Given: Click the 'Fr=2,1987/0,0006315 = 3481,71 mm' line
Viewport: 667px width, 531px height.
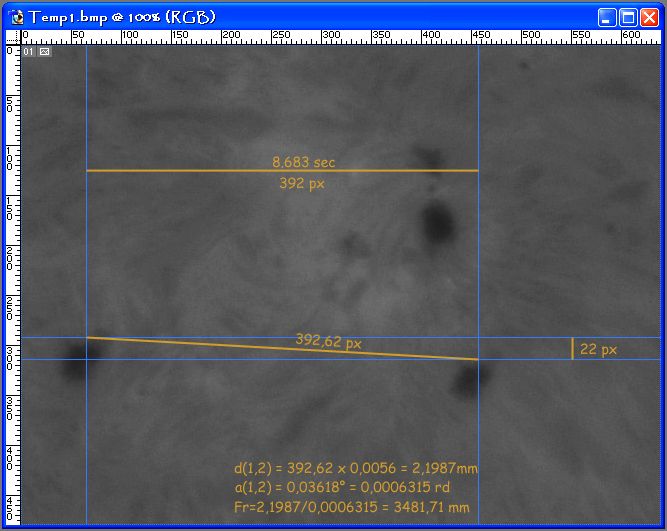Looking at the screenshot, I should (x=352, y=507).
